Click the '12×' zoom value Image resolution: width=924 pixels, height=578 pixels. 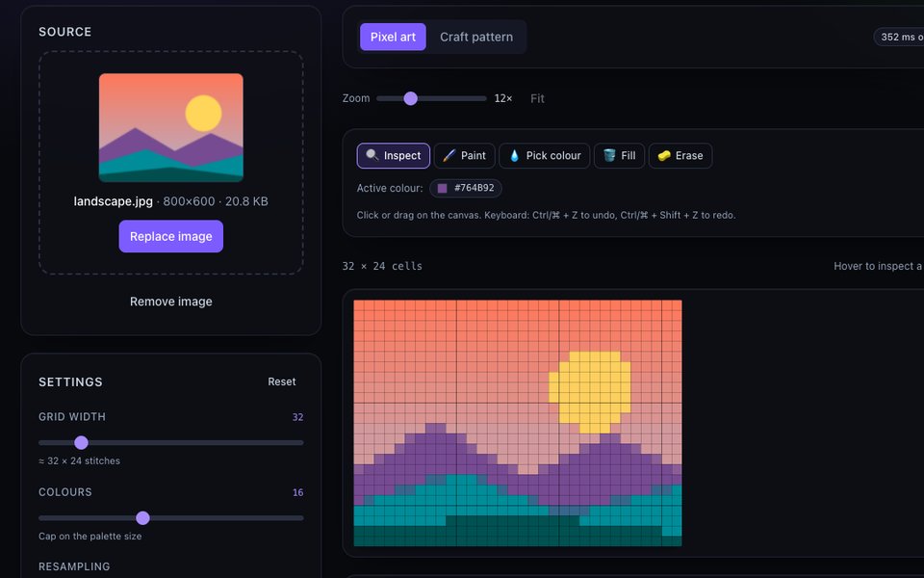pos(503,98)
